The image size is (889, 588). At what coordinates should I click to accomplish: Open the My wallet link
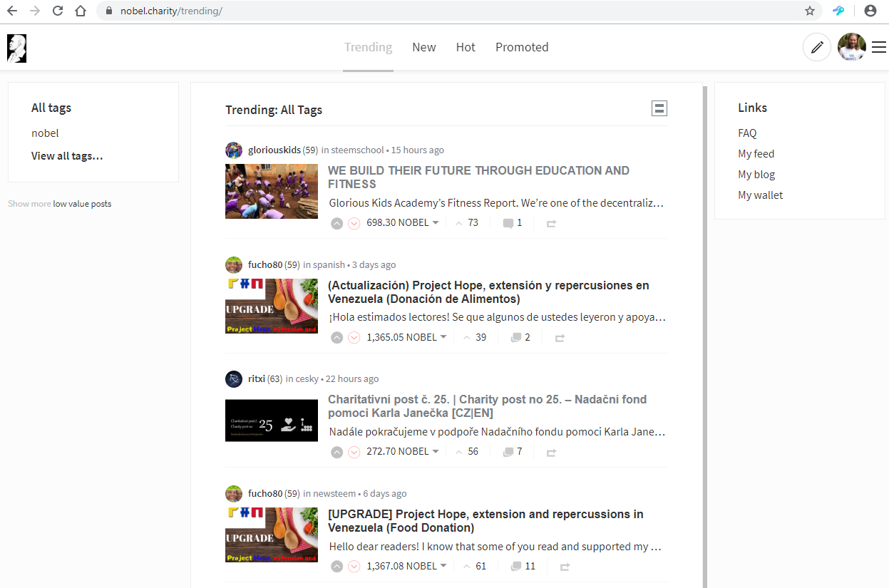coord(761,195)
